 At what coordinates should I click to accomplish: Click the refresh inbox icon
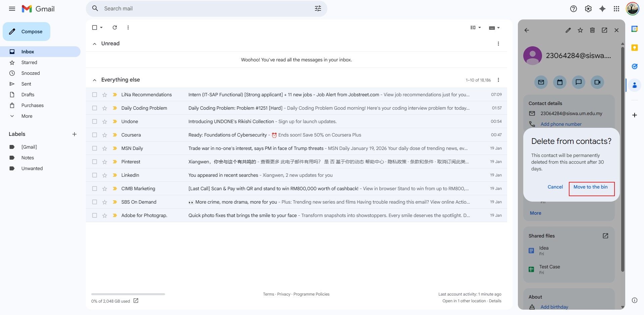(x=115, y=28)
